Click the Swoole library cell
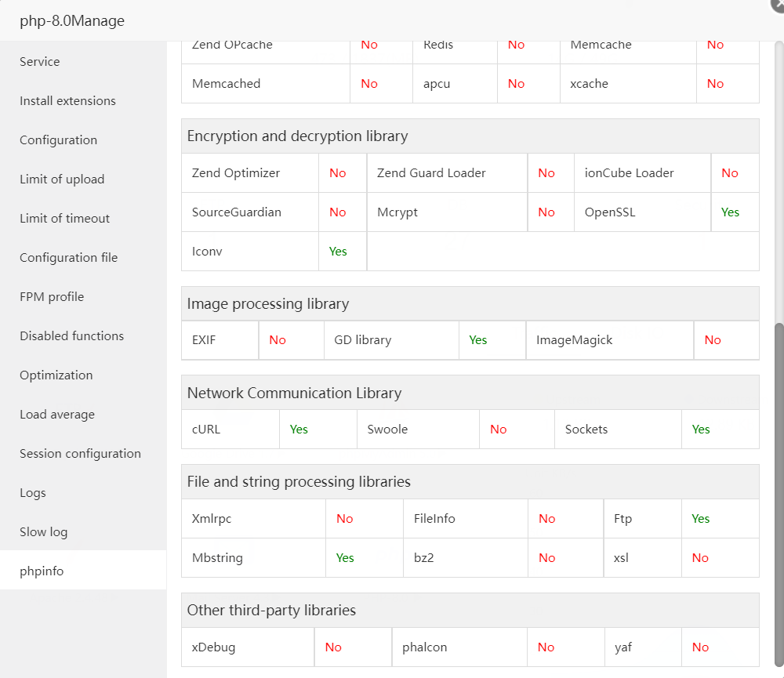This screenshot has width=784, height=678. coord(388,430)
